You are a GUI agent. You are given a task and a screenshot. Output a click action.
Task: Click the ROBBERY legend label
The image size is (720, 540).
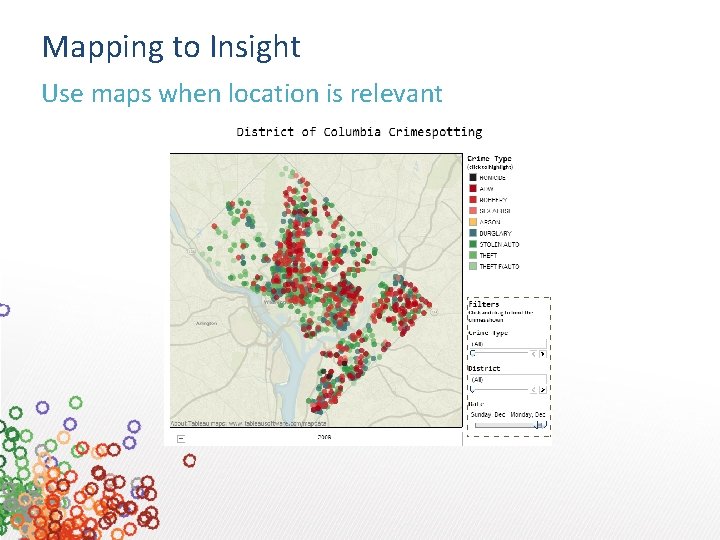tap(493, 200)
